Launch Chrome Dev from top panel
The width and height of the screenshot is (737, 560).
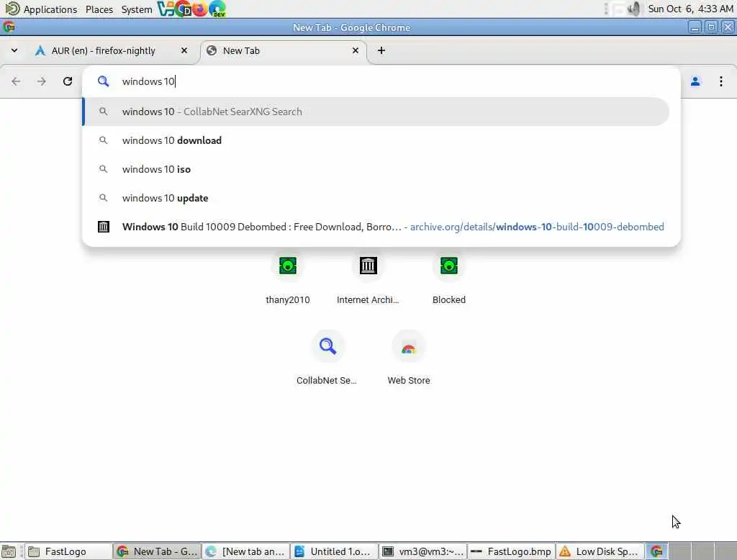[x=183, y=9]
